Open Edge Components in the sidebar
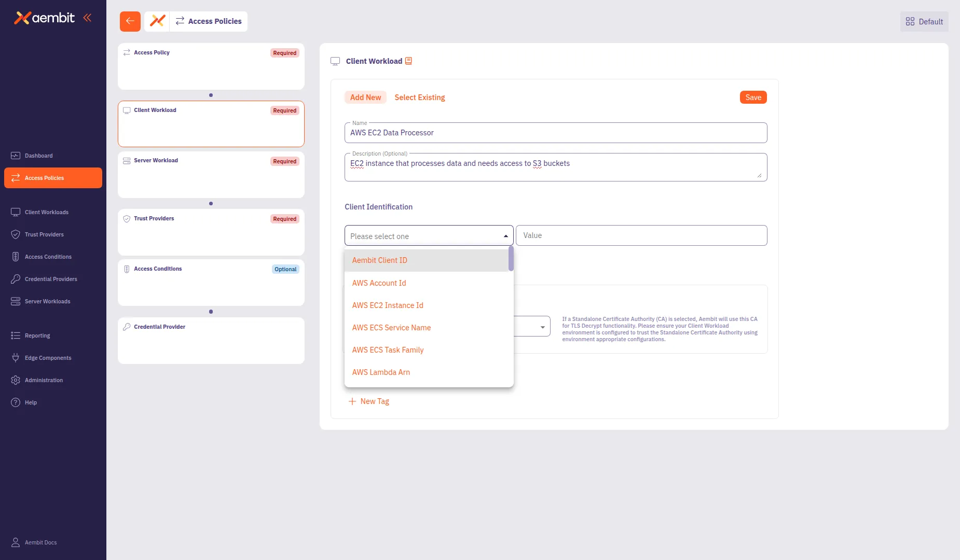The image size is (960, 560). 48,358
